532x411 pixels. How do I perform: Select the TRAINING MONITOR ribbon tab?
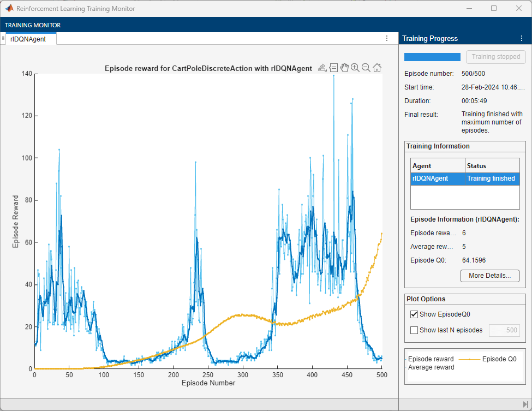[33, 25]
